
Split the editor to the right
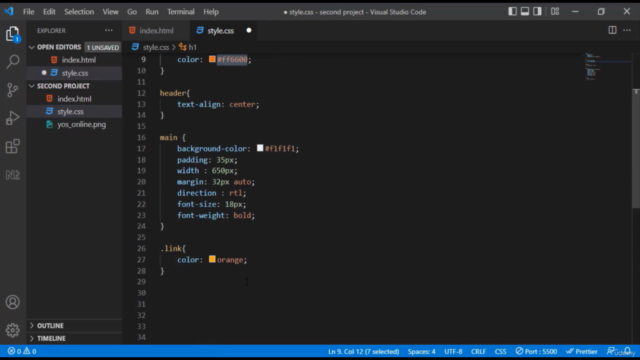coord(612,30)
